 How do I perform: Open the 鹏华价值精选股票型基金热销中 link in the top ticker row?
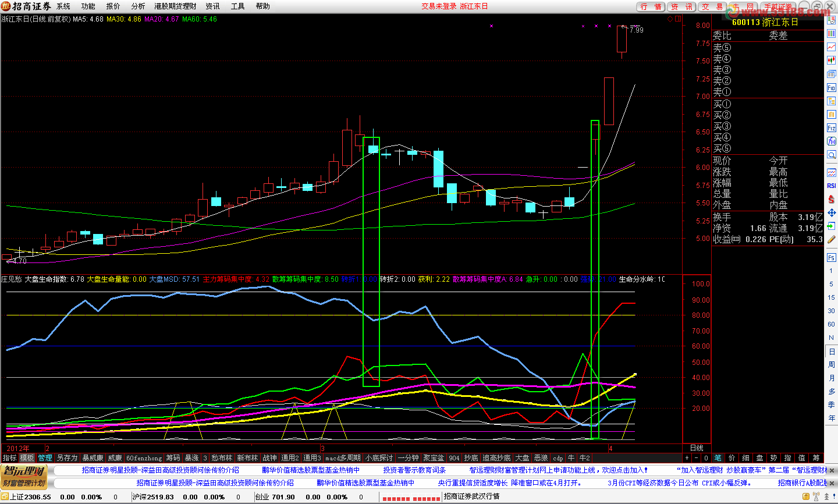[x=311, y=470]
